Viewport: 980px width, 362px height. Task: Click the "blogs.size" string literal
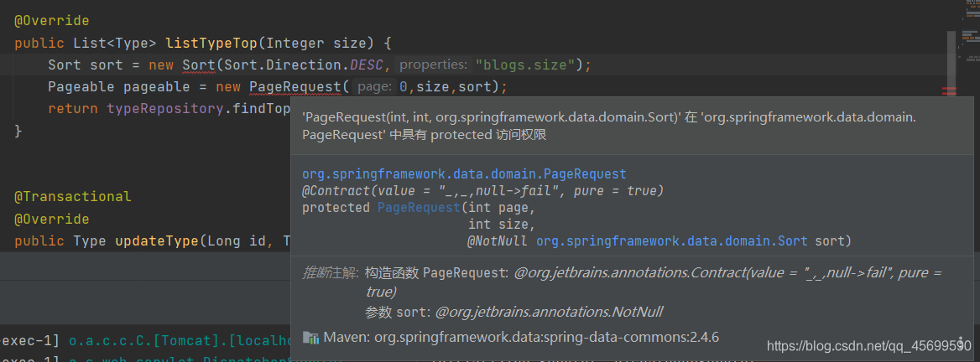click(x=525, y=65)
